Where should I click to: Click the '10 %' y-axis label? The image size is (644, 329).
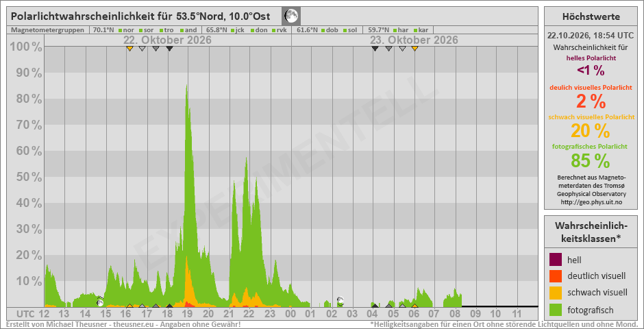pos(29,281)
